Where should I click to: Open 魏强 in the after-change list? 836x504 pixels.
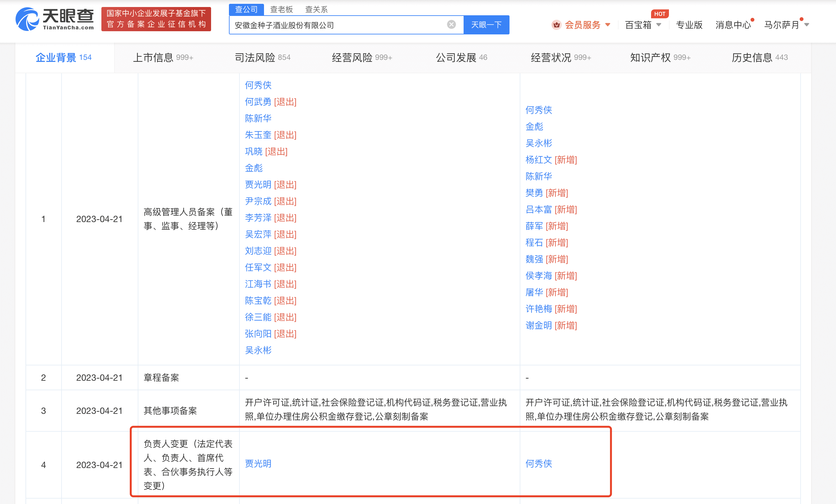tap(534, 259)
